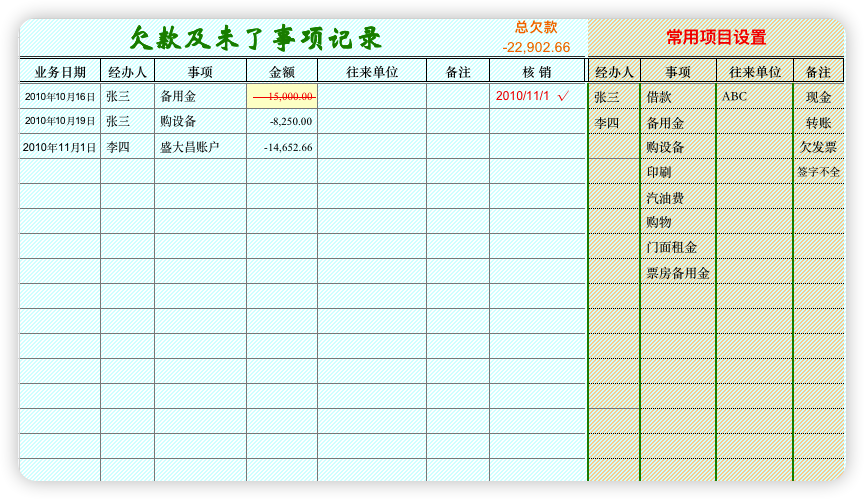Screen dimensions: 864x499
Task: Select the date cell 2010年10月19日
Action: point(60,121)
